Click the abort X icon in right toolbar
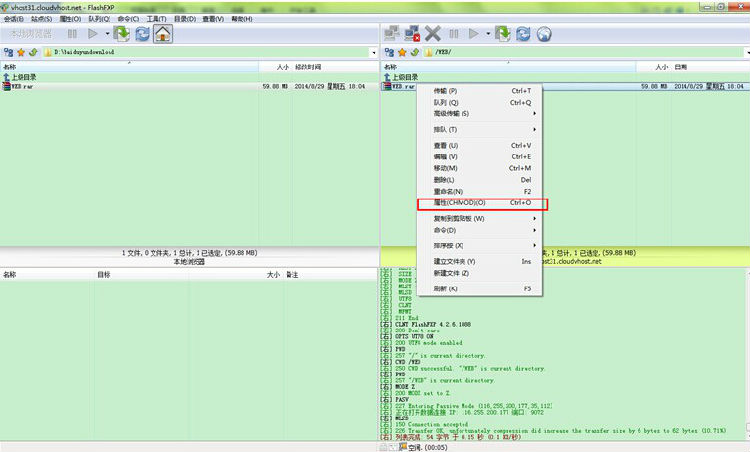The width and height of the screenshot is (750, 452). [433, 33]
